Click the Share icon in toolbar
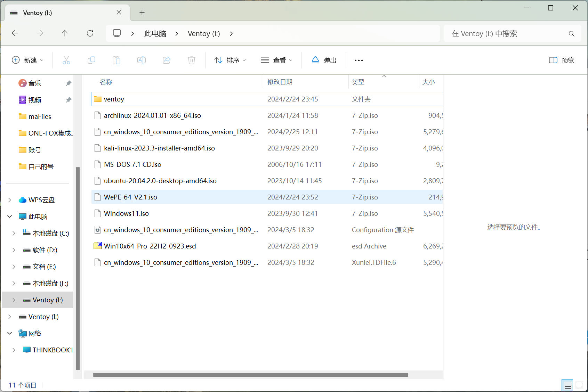The height and width of the screenshot is (392, 588). point(167,60)
